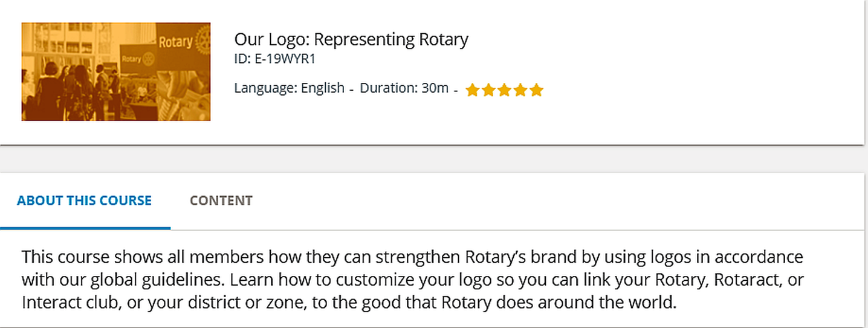Open the "Our Logo: Representing Rotary" title
868x328 pixels.
351,40
